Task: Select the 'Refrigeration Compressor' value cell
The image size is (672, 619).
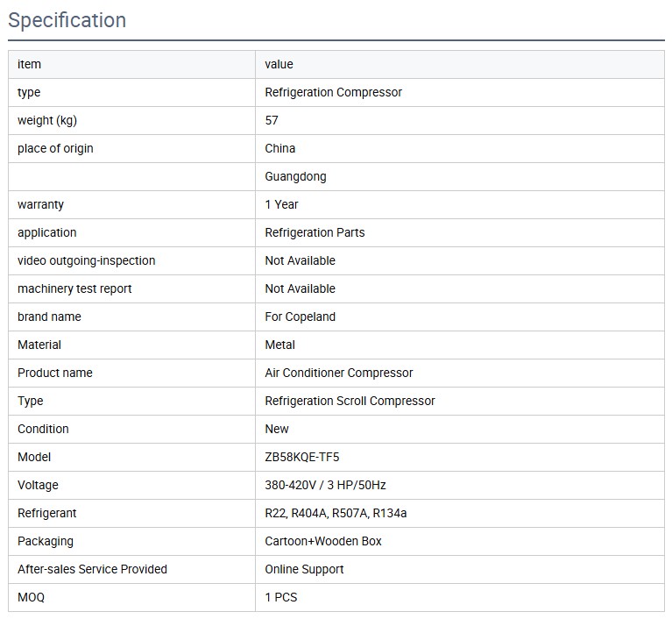Action: [333, 92]
